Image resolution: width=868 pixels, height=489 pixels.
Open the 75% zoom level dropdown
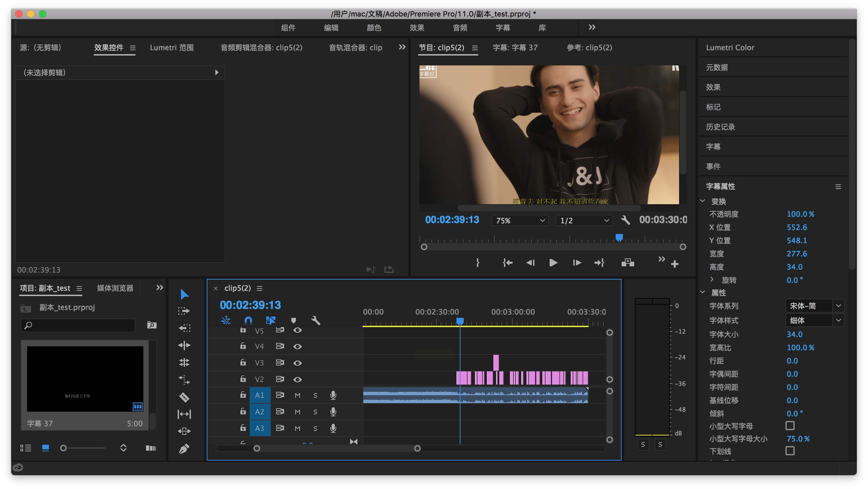click(519, 220)
